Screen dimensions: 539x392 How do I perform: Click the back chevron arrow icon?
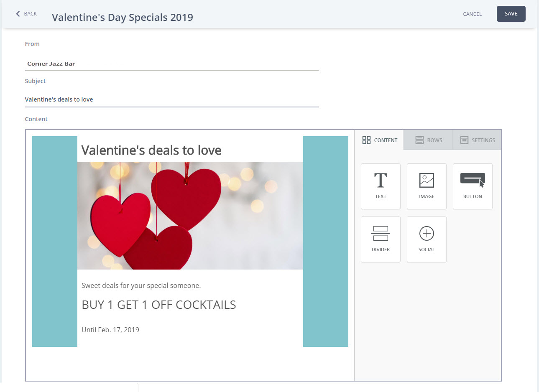tap(18, 14)
